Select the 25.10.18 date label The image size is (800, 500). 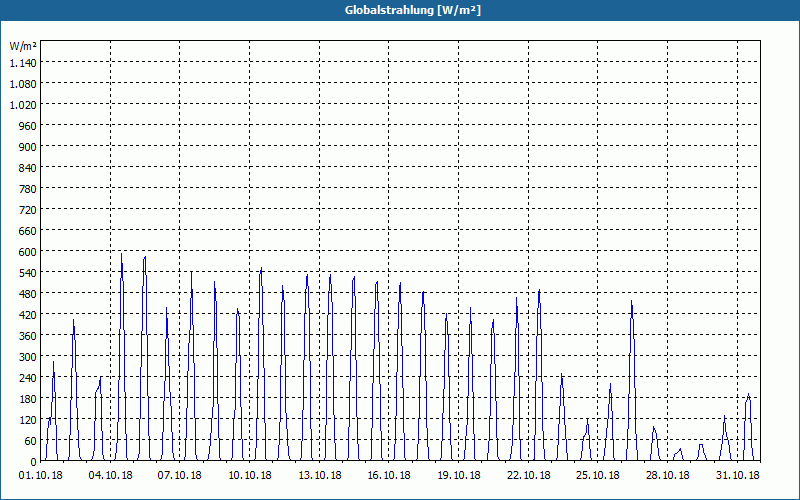597,476
